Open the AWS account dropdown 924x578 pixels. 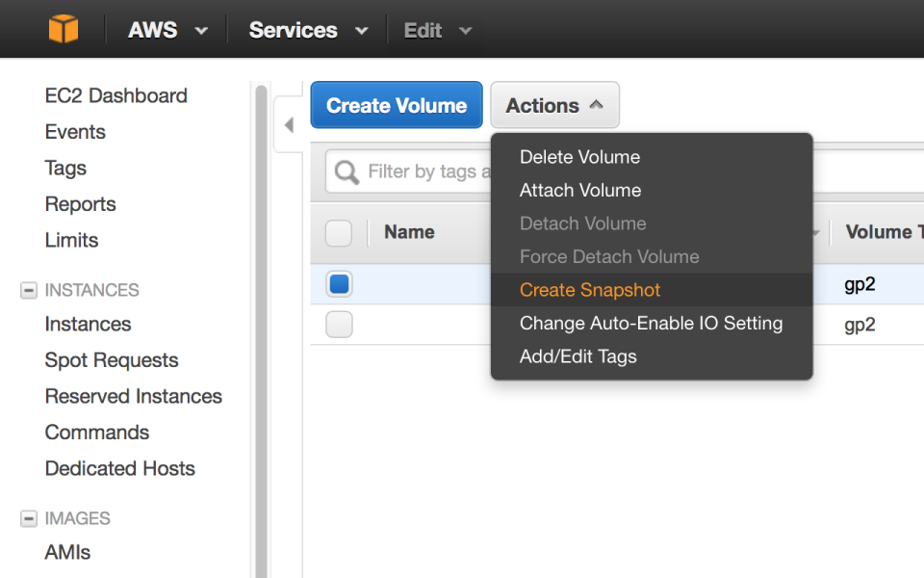point(166,30)
